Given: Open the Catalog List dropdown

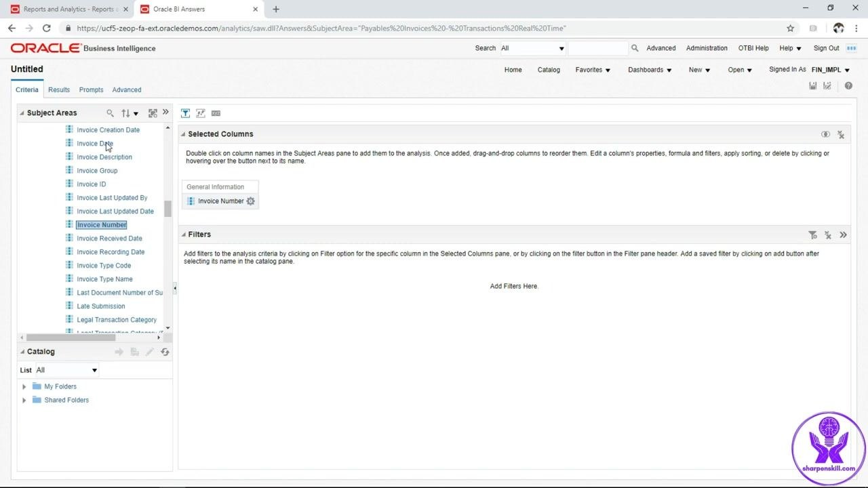Looking at the screenshot, I should pyautogui.click(x=67, y=370).
